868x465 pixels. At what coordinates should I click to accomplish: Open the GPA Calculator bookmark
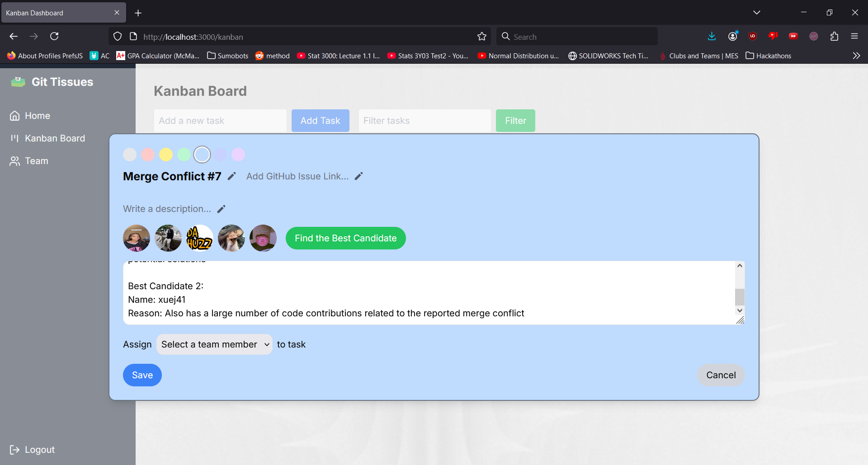158,56
